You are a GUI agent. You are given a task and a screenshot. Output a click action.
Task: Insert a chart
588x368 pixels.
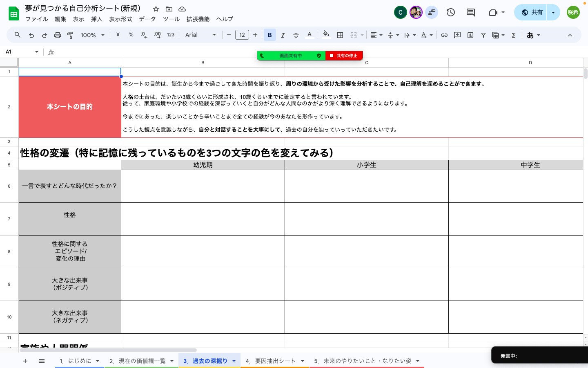[x=470, y=35]
